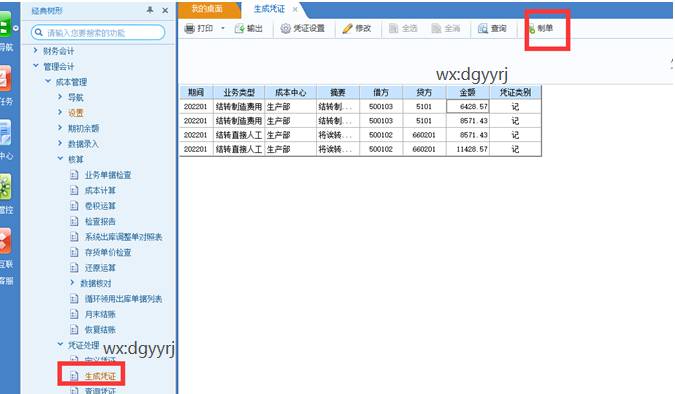Open 业务单据检查 in the tree
The height and width of the screenshot is (394, 675).
tap(108, 175)
